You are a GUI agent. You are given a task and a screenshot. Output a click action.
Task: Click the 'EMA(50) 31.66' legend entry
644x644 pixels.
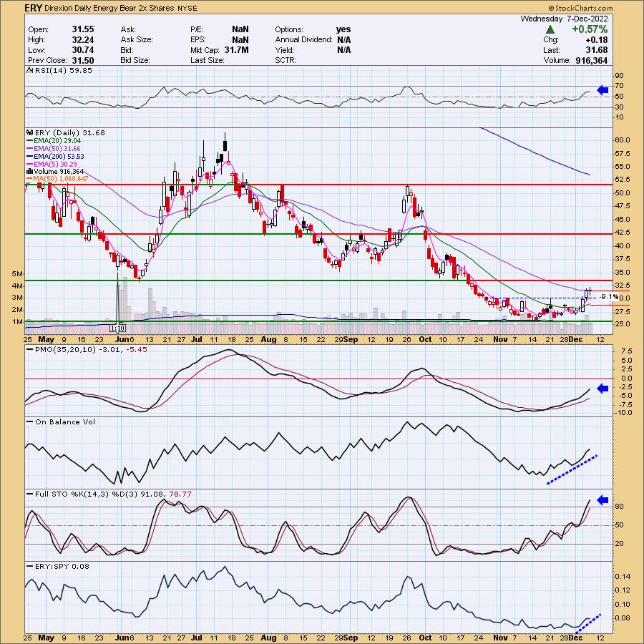(57, 149)
